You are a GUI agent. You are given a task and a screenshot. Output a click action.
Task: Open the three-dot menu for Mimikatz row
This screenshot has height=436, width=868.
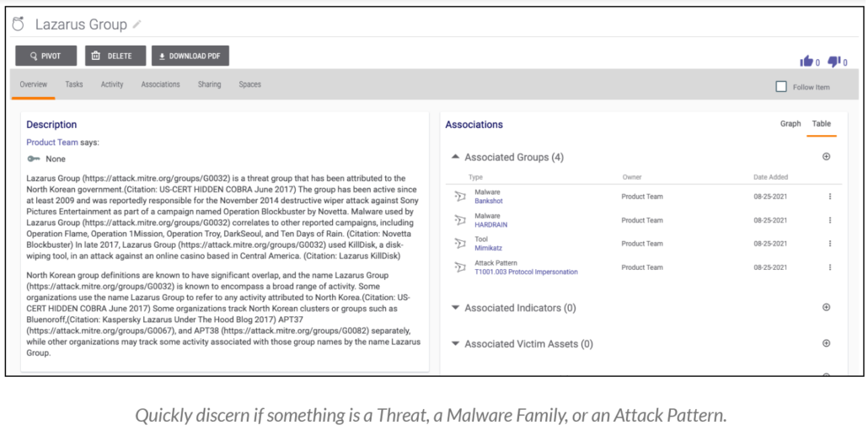[x=830, y=243]
